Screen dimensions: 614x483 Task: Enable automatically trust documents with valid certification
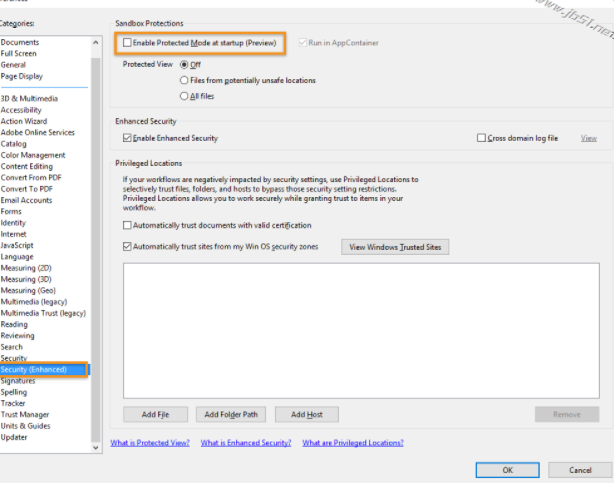[127, 226]
